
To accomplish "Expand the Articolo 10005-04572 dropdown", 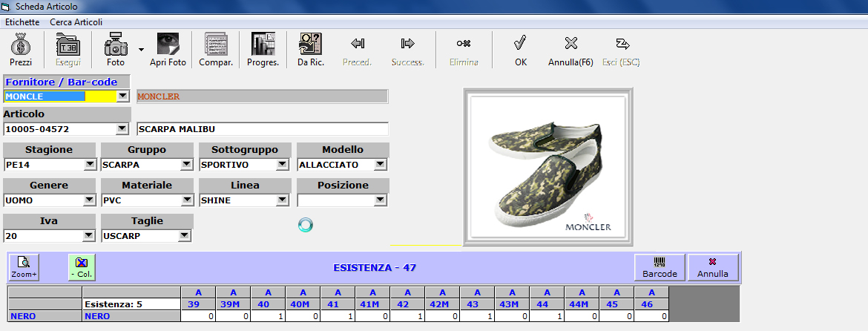I will pos(123,130).
